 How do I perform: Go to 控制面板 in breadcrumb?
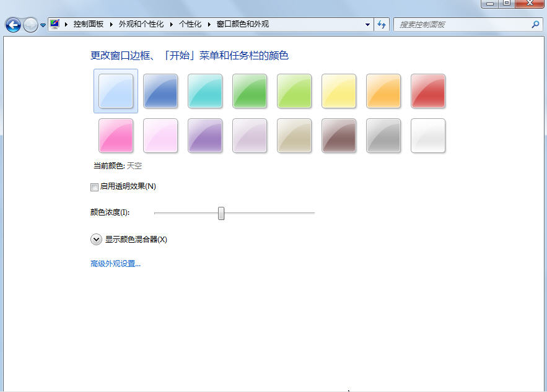(x=88, y=24)
